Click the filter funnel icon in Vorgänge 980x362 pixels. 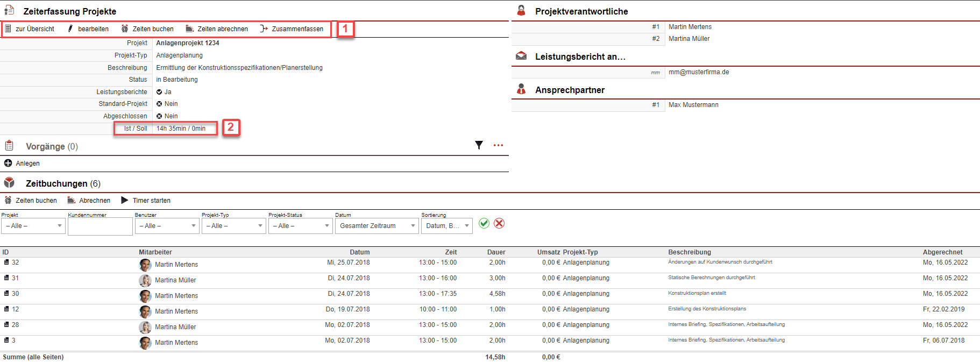[479, 145]
